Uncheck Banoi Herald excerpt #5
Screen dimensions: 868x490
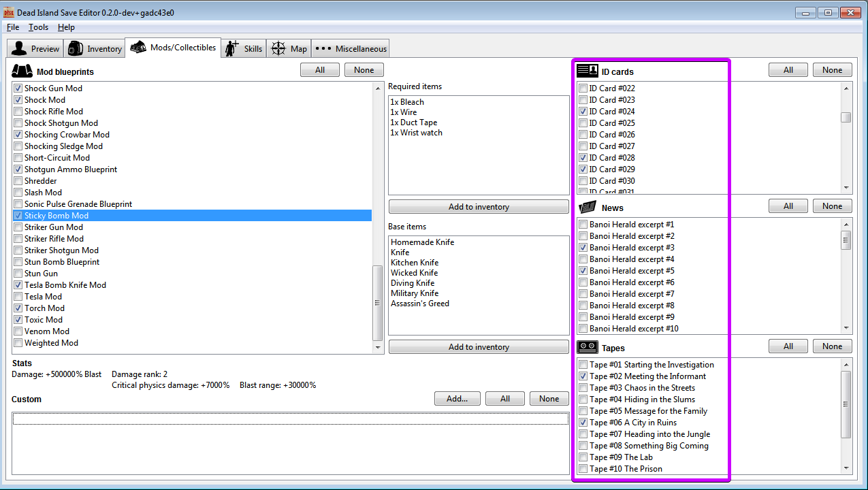coord(583,271)
